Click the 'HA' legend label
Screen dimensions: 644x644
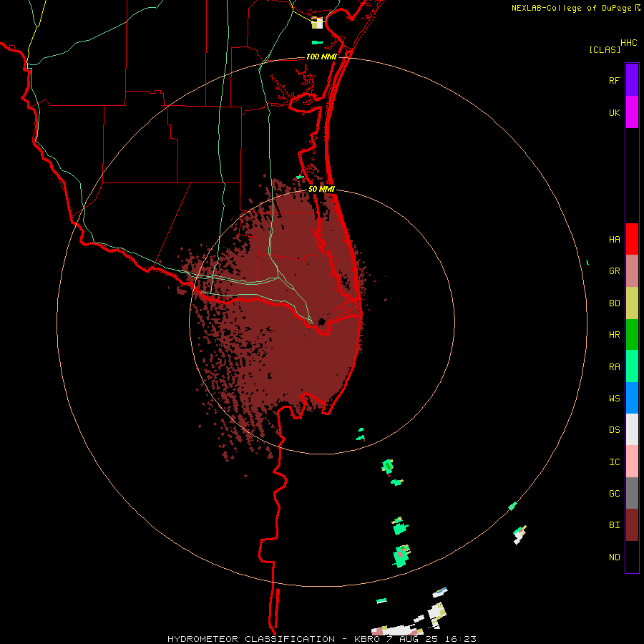tap(614, 240)
